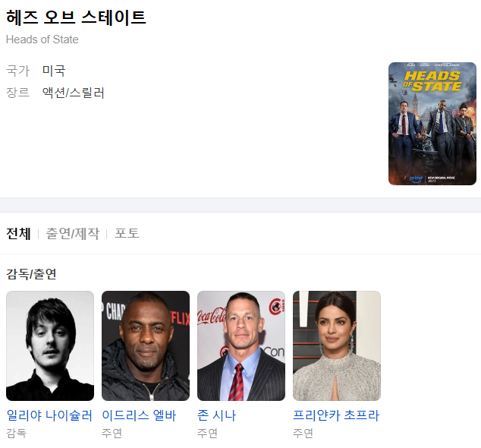
Task: Open the 프리얀카 초프라 name link
Action: (336, 415)
